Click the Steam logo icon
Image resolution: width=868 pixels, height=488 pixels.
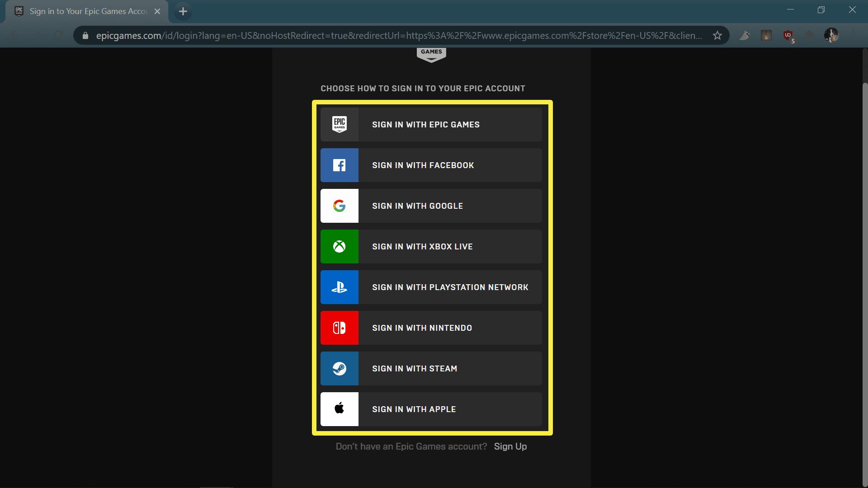coord(339,368)
